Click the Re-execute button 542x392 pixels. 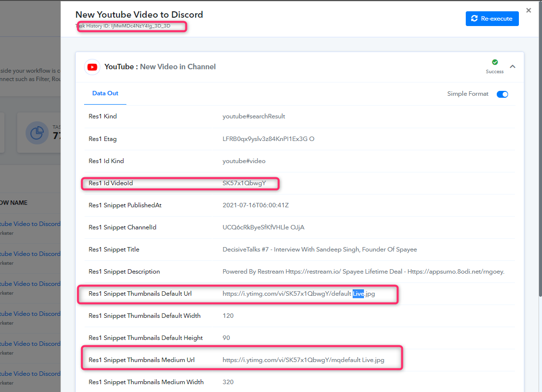coord(492,19)
